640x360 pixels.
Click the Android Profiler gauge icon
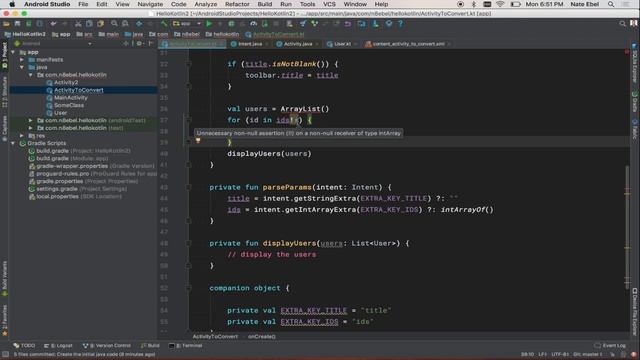[x=253, y=24]
